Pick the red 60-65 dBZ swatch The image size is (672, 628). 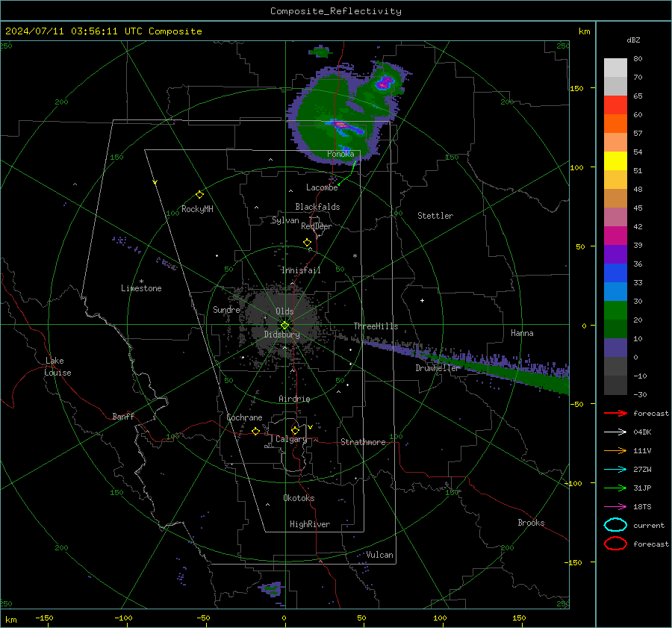coord(615,105)
